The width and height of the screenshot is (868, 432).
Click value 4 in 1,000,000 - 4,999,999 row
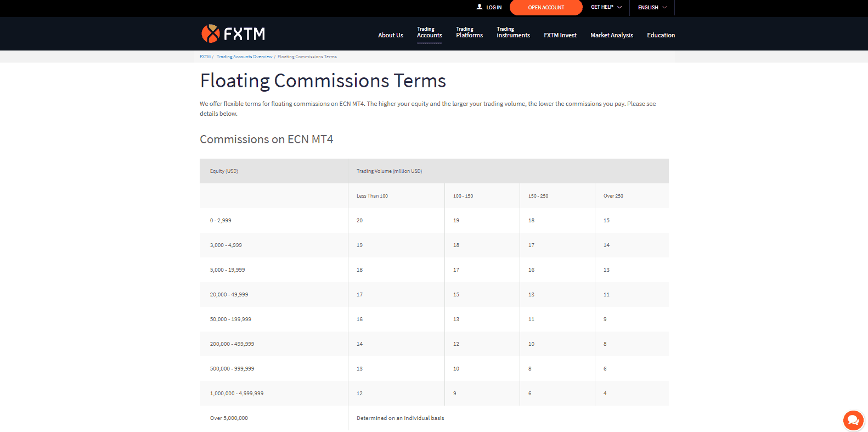pyautogui.click(x=605, y=394)
